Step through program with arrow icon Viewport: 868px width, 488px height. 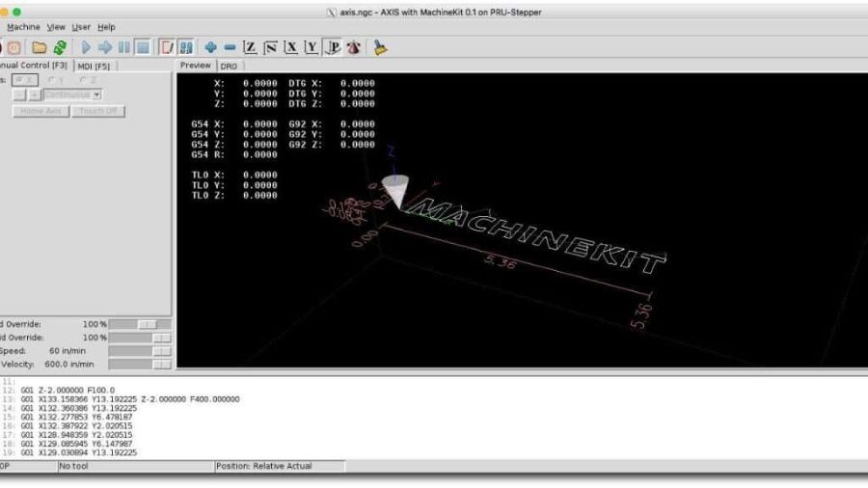104,48
